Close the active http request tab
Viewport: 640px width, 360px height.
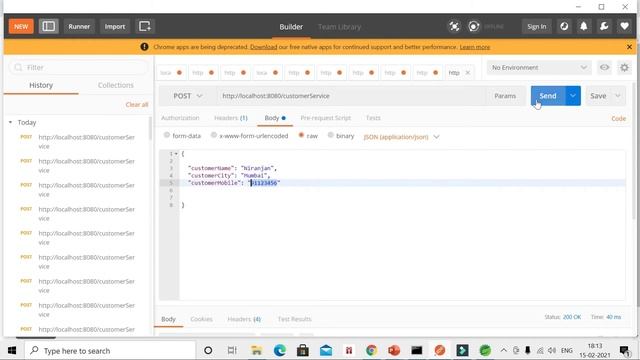pyautogui.click(x=468, y=73)
